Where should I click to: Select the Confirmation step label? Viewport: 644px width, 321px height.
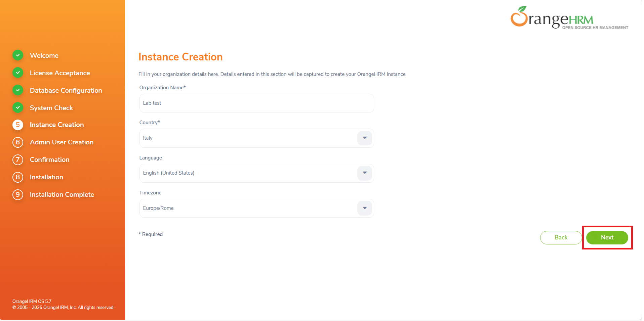[x=49, y=160]
